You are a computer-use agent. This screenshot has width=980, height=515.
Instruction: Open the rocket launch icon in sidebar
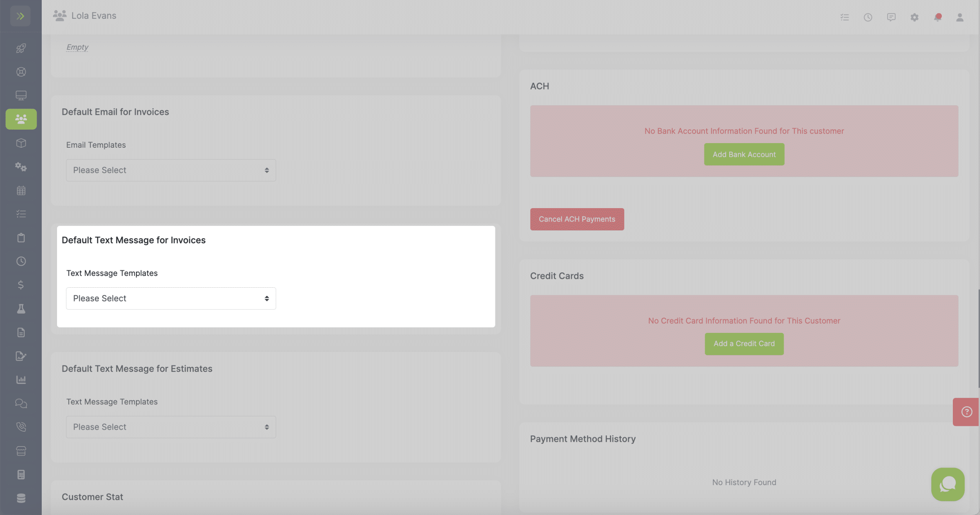click(21, 48)
